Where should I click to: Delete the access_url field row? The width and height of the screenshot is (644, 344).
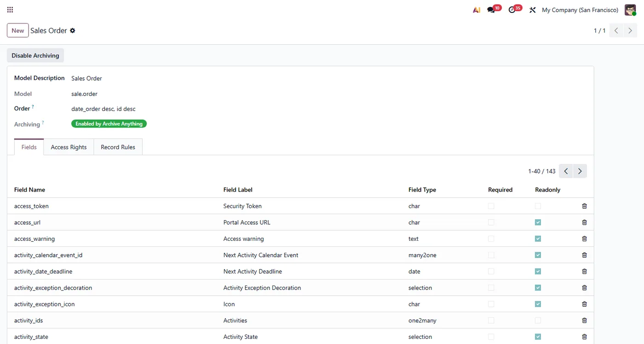[x=584, y=222]
